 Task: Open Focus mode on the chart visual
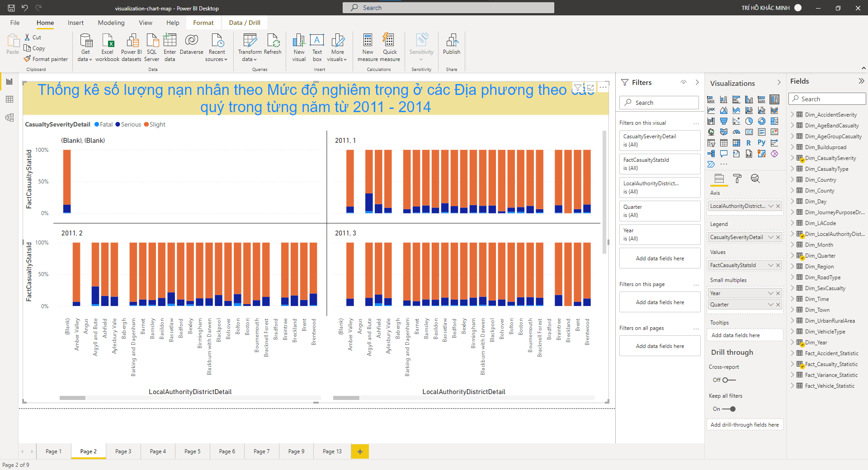point(590,88)
